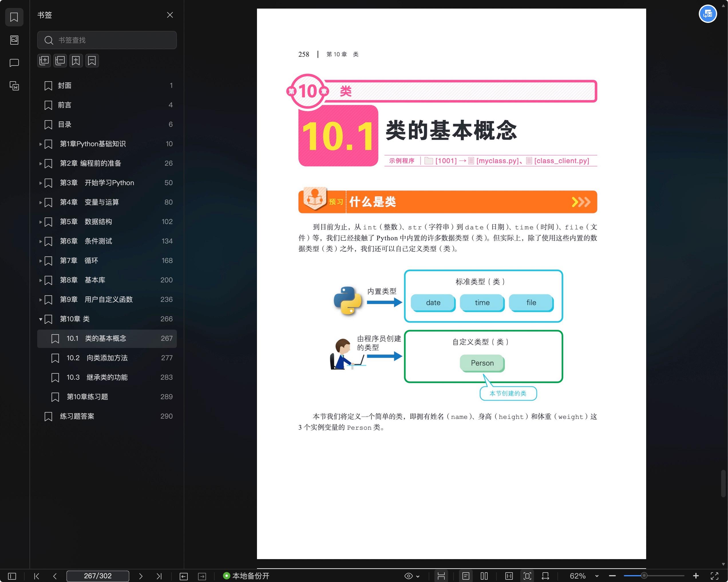Toggle continuous reading mode icon

(x=441, y=576)
